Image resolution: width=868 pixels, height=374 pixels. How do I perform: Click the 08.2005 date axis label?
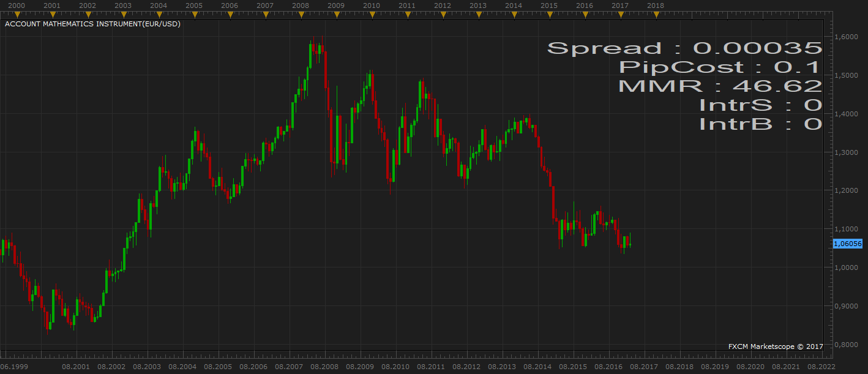coord(218,367)
